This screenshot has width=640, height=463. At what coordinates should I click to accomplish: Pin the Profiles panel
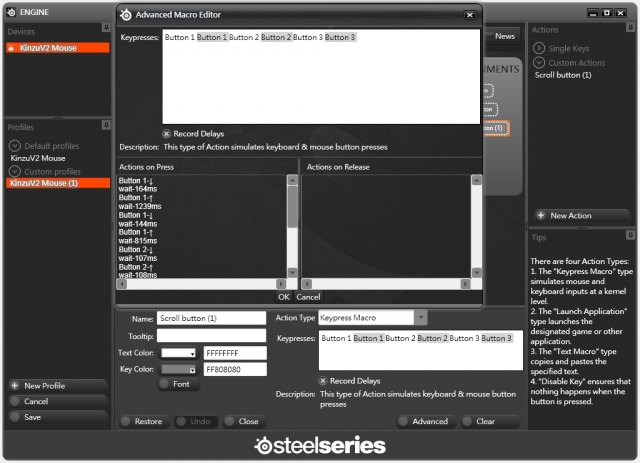point(106,125)
